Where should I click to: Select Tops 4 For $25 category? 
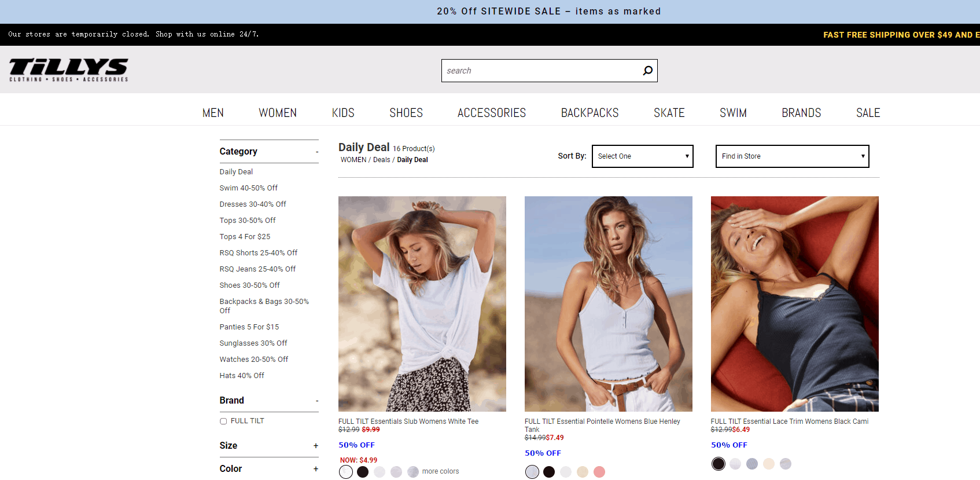tap(245, 237)
